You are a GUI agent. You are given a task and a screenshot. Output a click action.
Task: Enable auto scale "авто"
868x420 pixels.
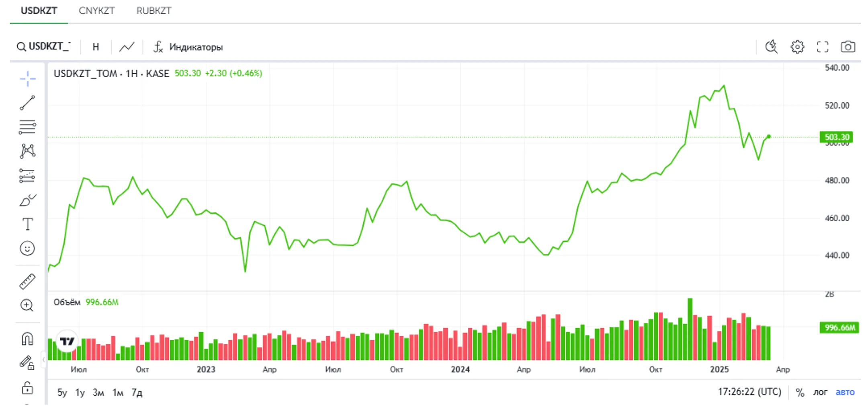point(845,392)
